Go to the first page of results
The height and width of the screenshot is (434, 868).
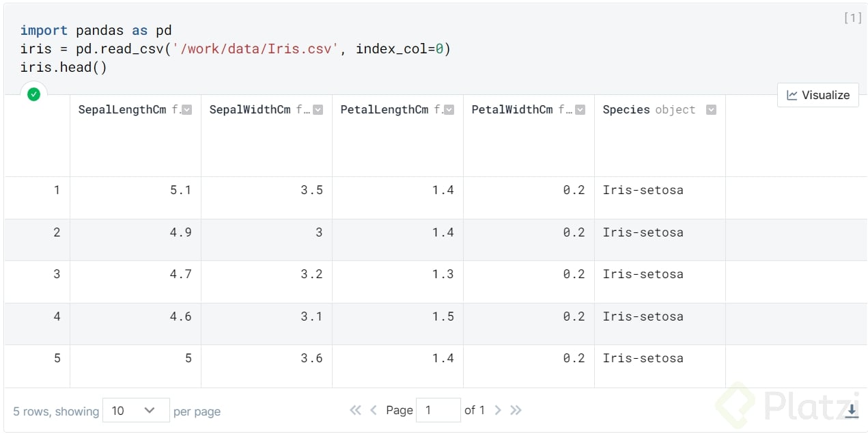[355, 410]
